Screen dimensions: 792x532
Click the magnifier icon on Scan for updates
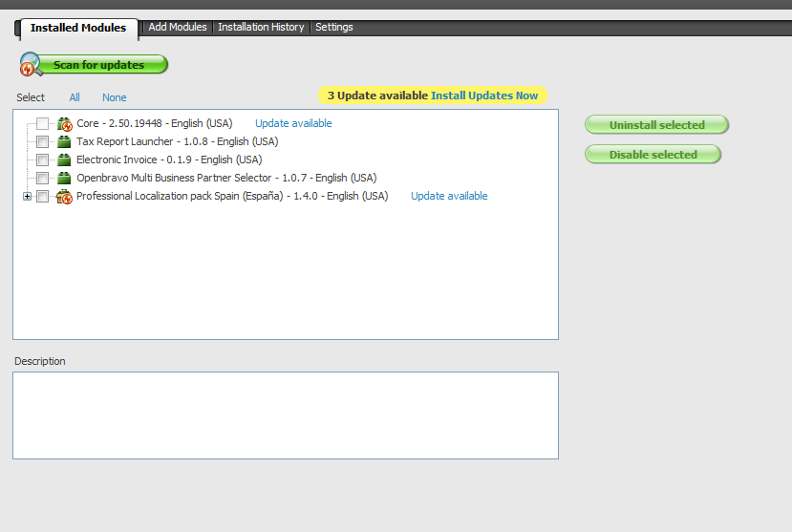pyautogui.click(x=31, y=65)
